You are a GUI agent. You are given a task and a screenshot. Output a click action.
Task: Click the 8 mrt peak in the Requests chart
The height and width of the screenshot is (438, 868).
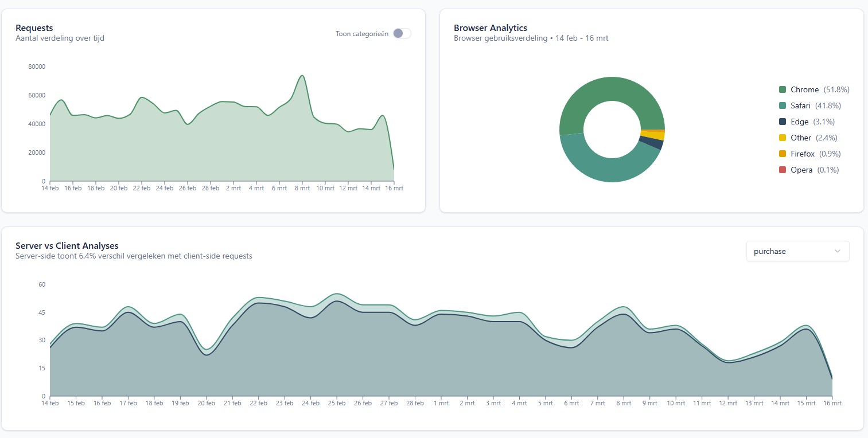(301, 76)
